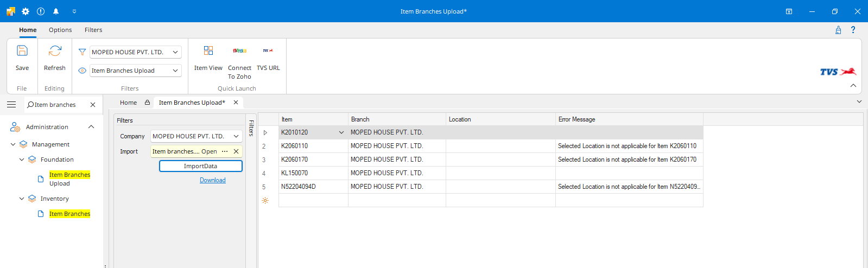
Task: Clear the item branches search box
Action: [x=93, y=105]
